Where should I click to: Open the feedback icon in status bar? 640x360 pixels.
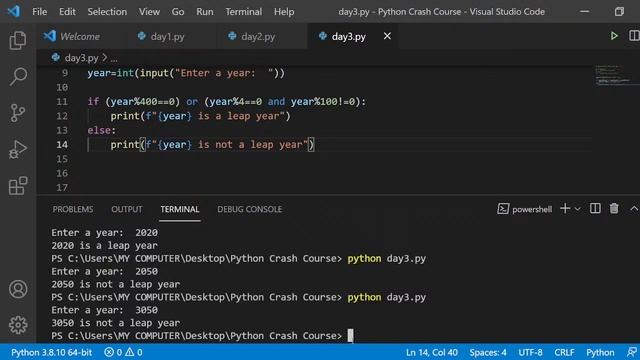631,352
